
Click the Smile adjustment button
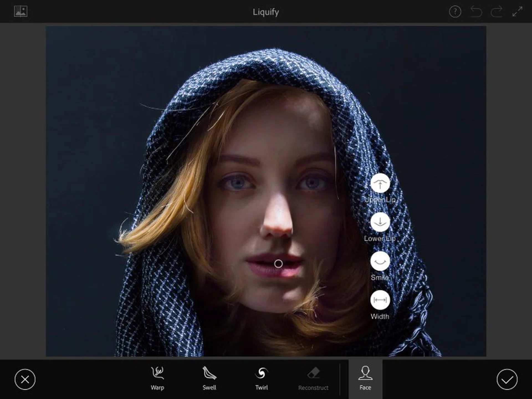click(x=380, y=261)
